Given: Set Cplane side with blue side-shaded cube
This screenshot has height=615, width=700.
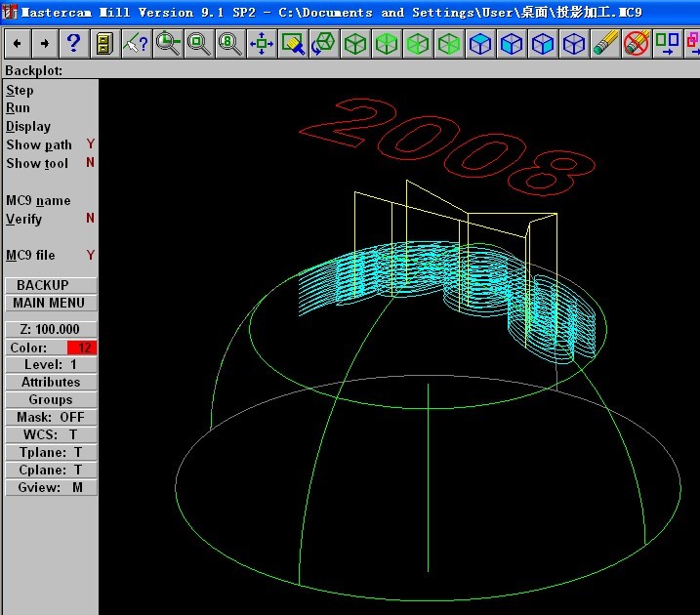Looking at the screenshot, I should click(543, 43).
